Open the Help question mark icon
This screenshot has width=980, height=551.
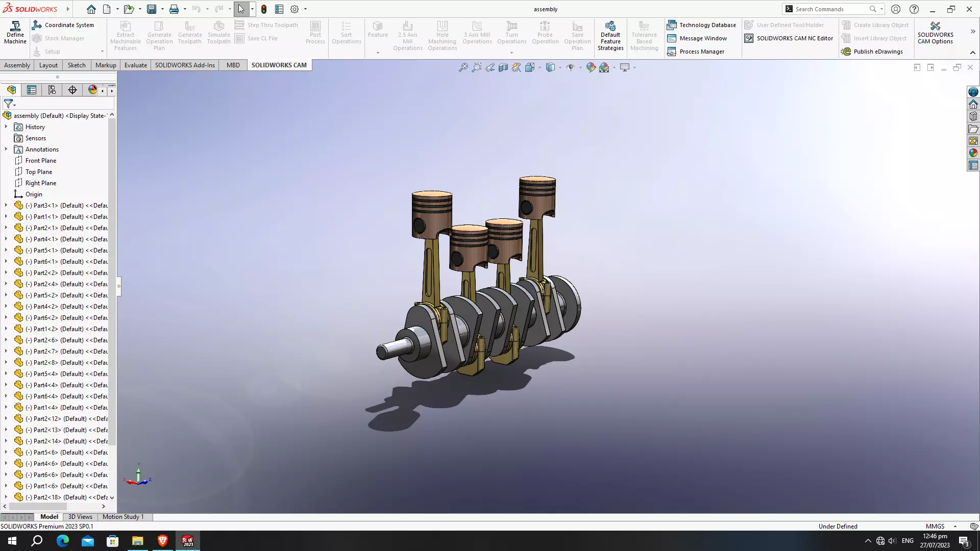(914, 9)
